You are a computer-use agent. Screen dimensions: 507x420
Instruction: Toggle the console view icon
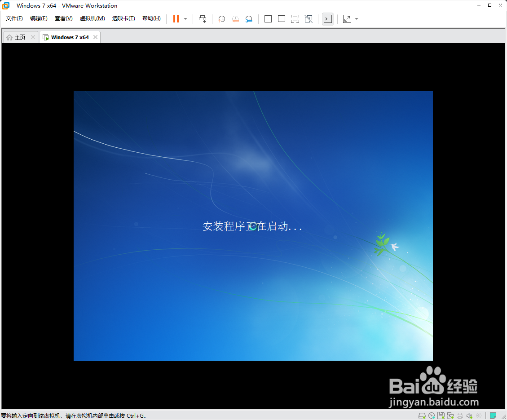tap(328, 19)
